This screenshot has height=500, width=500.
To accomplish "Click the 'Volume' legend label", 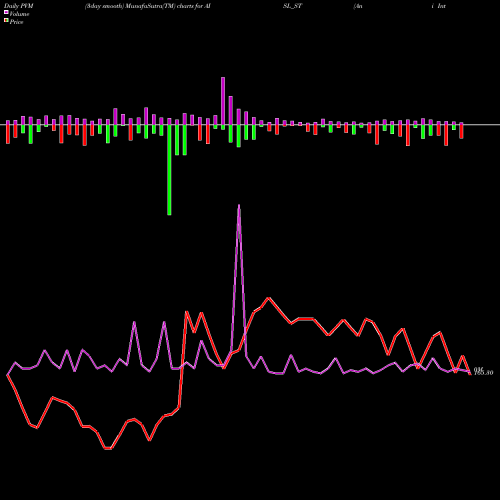I will pos(19,14).
